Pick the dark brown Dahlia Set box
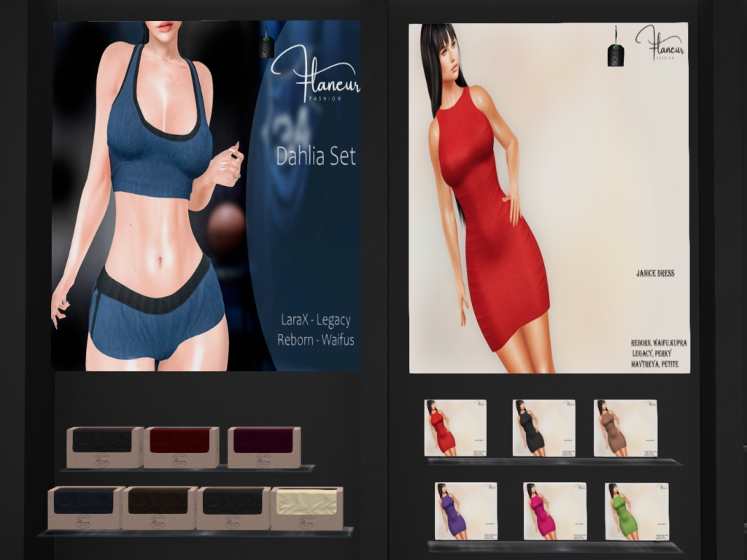Screen dimensions: 747x560 coord(160,507)
